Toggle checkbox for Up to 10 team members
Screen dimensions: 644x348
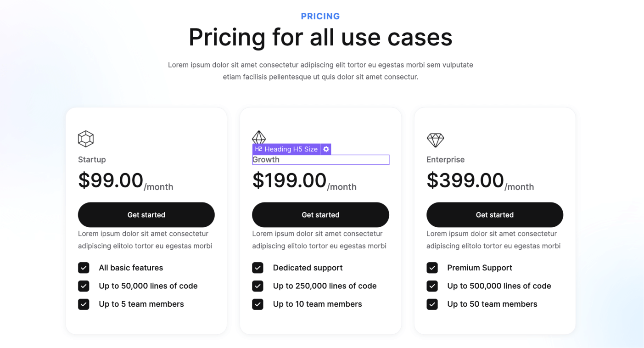258,304
